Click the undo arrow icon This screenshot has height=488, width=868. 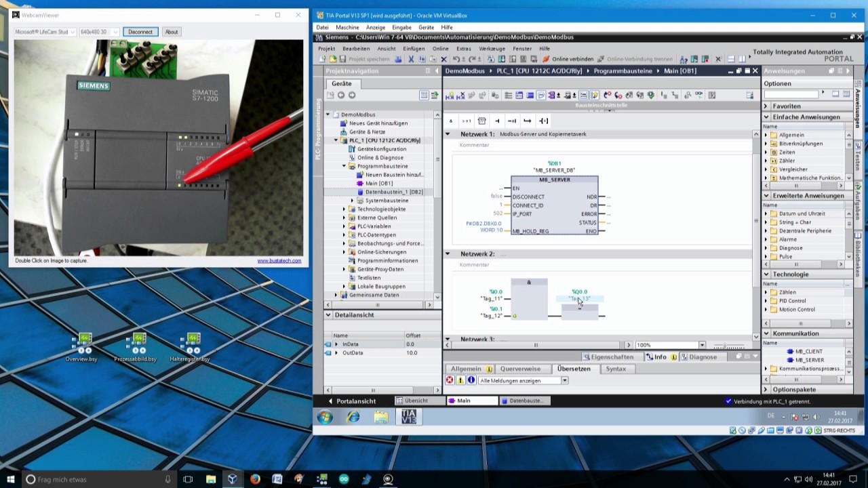(x=456, y=59)
